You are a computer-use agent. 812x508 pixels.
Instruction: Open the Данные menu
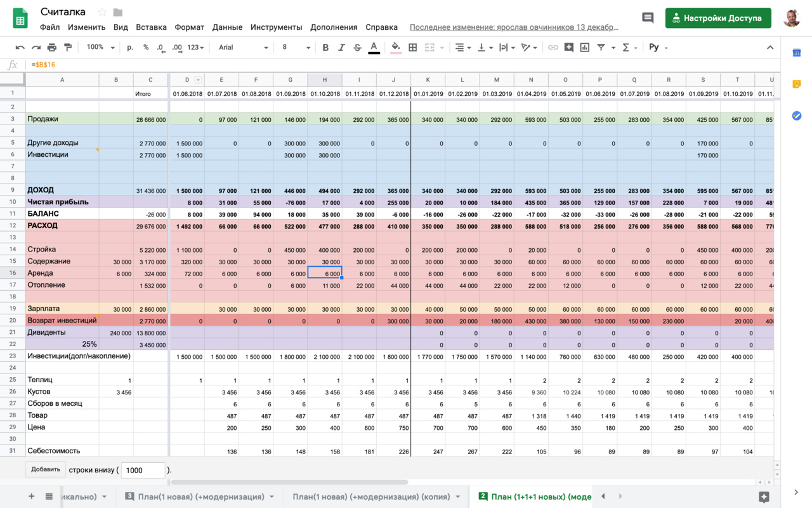pyautogui.click(x=227, y=27)
